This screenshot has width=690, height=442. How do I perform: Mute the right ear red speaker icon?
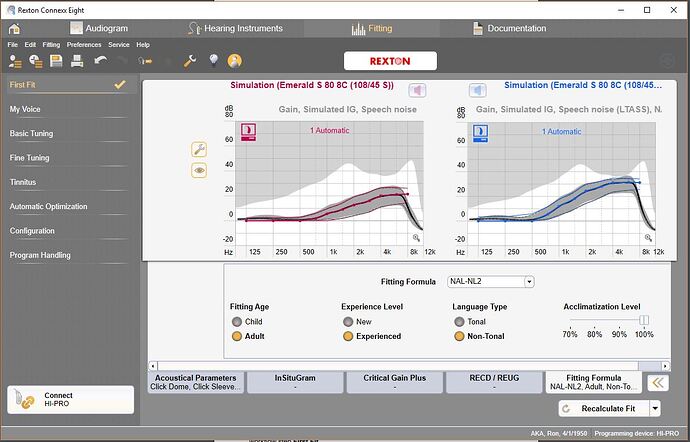coord(417,91)
